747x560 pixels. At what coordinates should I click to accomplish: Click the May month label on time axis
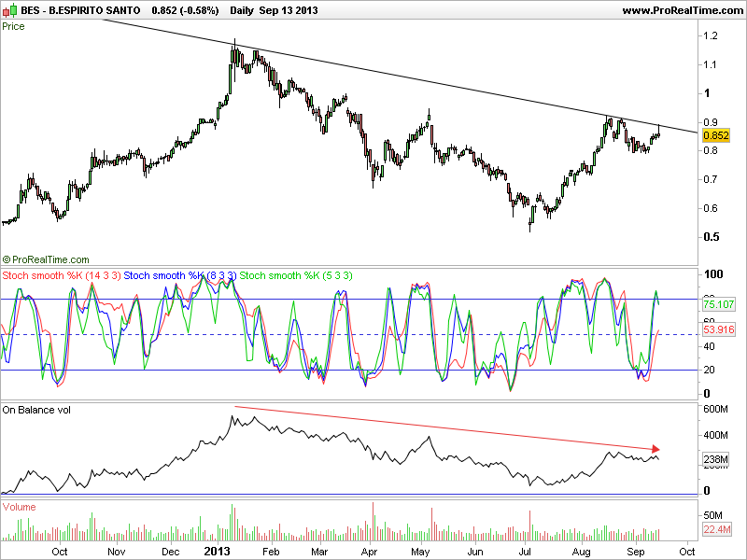(x=420, y=552)
